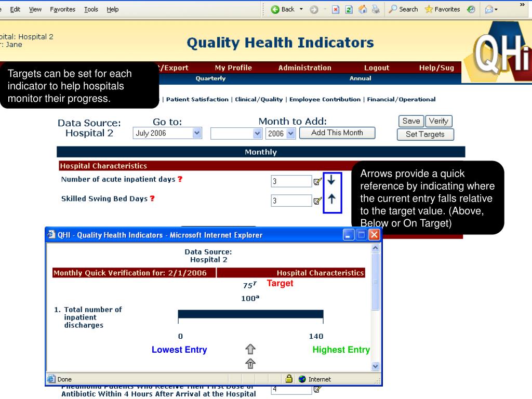The height and width of the screenshot is (399, 532).
Task: Click the Home icon in the toolbar
Action: click(x=363, y=9)
